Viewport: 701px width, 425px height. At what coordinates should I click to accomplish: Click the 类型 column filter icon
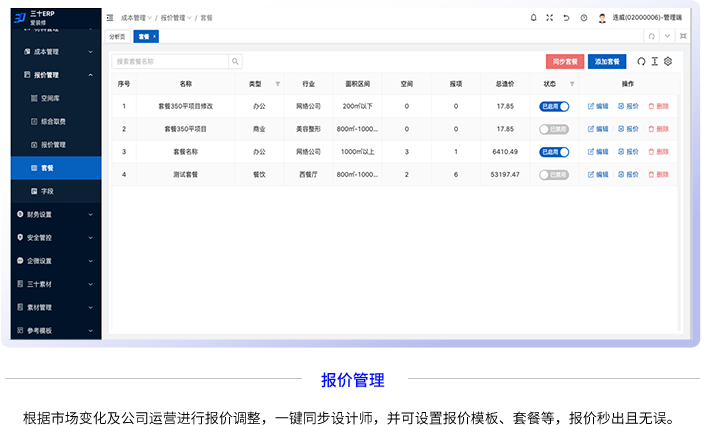tap(277, 84)
